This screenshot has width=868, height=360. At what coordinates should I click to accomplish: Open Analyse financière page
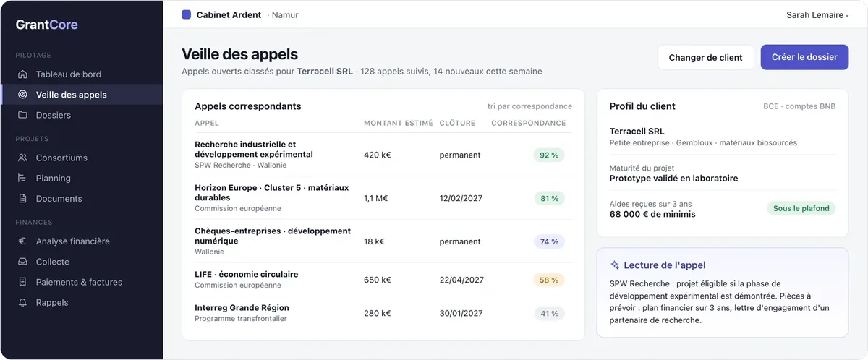pyautogui.click(x=81, y=241)
